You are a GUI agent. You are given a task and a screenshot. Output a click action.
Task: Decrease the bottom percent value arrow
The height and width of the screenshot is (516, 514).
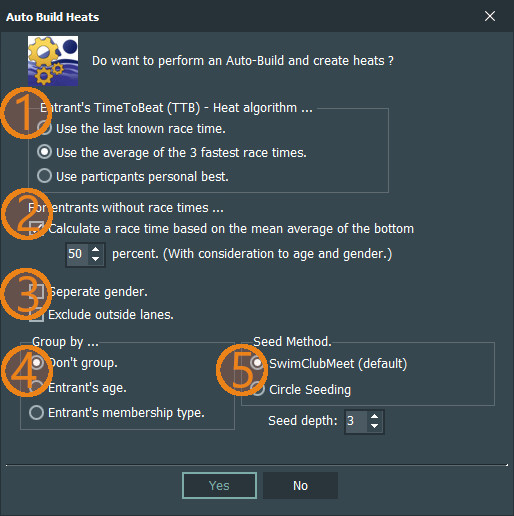click(x=96, y=259)
